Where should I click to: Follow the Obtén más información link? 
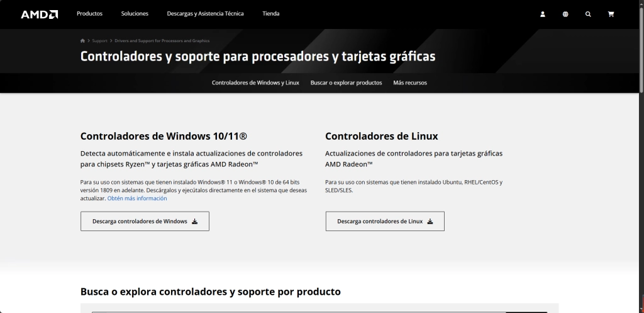[x=136, y=198]
